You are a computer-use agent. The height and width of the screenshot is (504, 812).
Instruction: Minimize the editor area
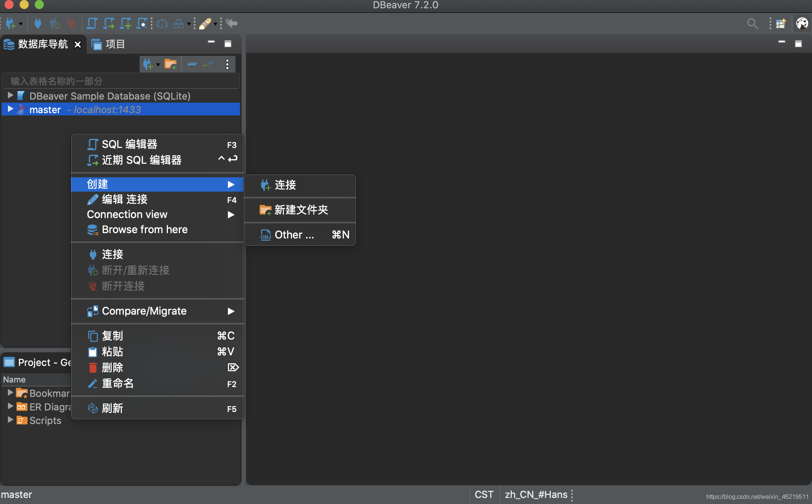(x=782, y=42)
